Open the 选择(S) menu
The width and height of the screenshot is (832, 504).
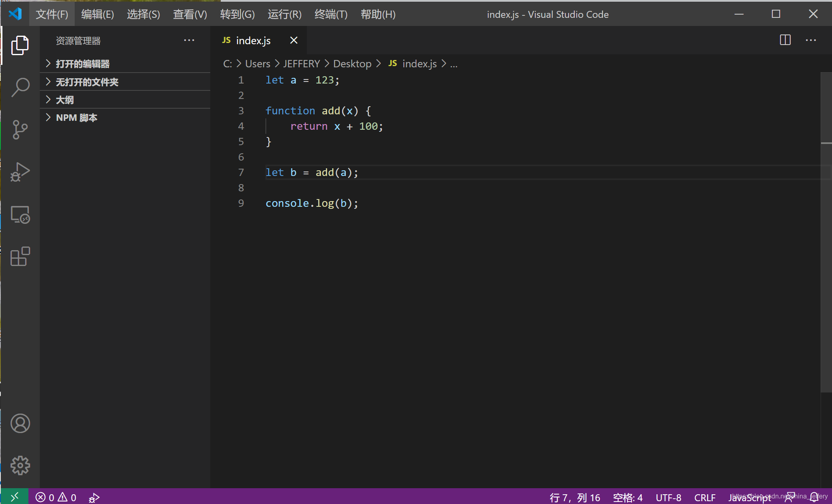(x=143, y=14)
